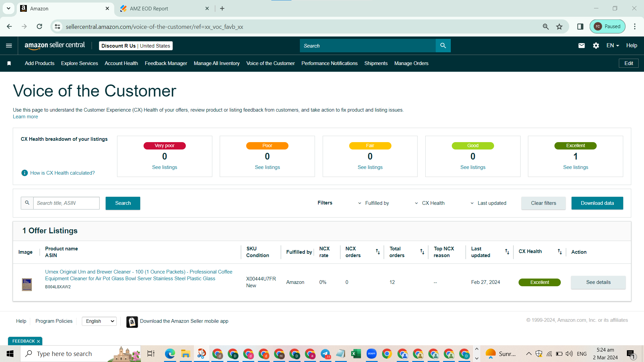The width and height of the screenshot is (644, 362).
Task: Click See details for the Urnex listing
Action: click(x=598, y=282)
